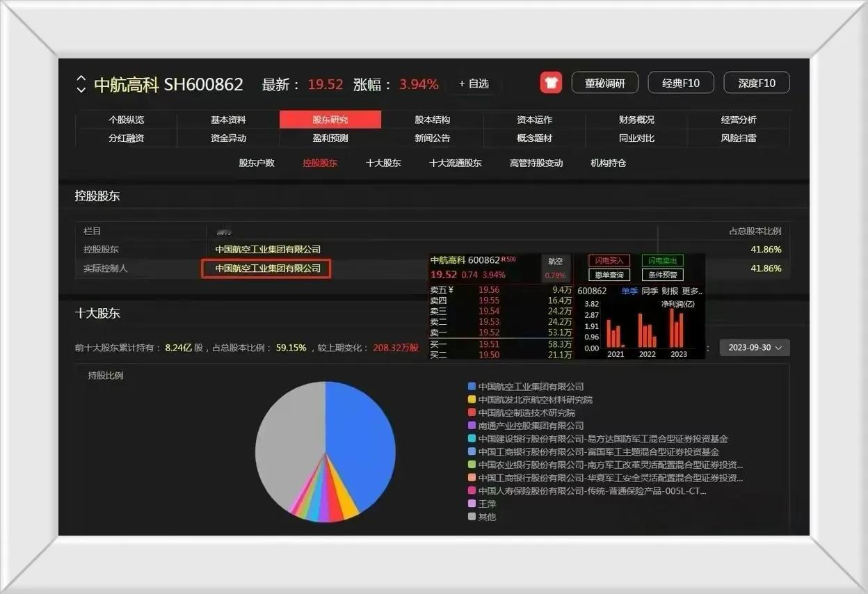This screenshot has height=594, width=868.
Task: Click 闪电卖出 in the quote popup
Action: point(662,261)
